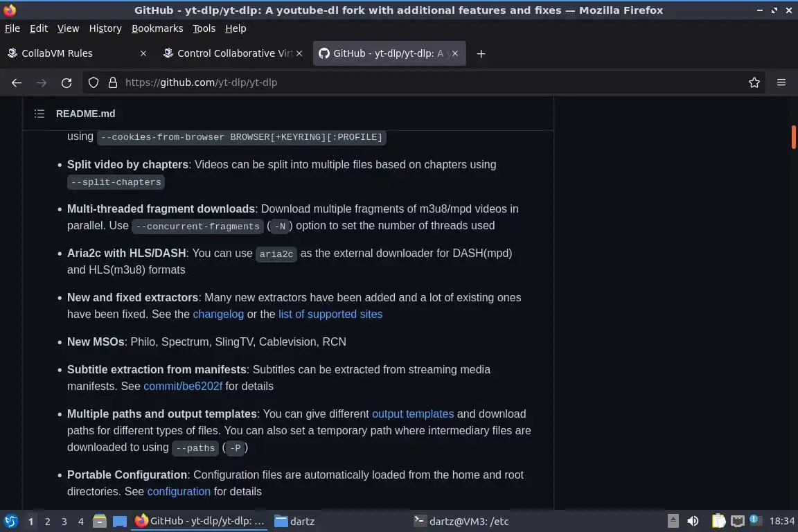This screenshot has width=798, height=532.
Task: Click the 18:34 taskbar clock
Action: [781, 522]
